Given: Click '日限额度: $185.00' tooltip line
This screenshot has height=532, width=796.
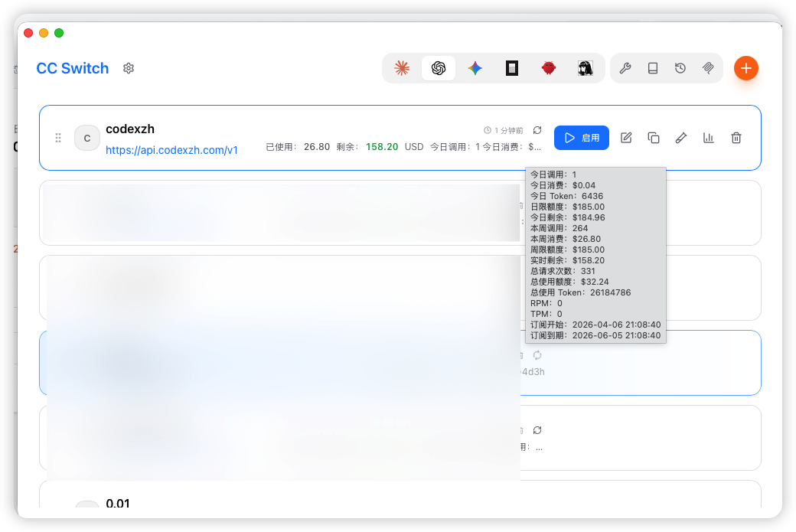Looking at the screenshot, I should (568, 207).
